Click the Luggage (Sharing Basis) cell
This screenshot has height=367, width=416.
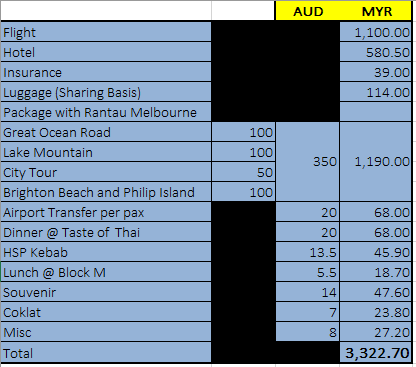[x=106, y=92]
